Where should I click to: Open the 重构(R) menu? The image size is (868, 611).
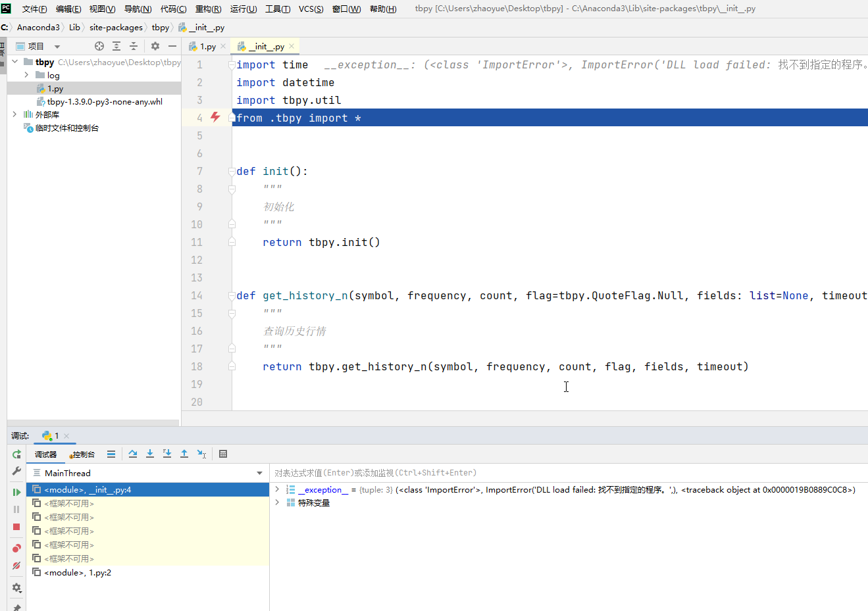(208, 9)
